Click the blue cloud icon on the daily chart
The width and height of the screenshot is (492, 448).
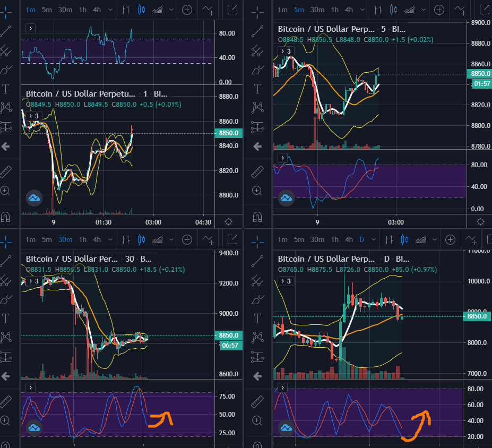(x=286, y=428)
